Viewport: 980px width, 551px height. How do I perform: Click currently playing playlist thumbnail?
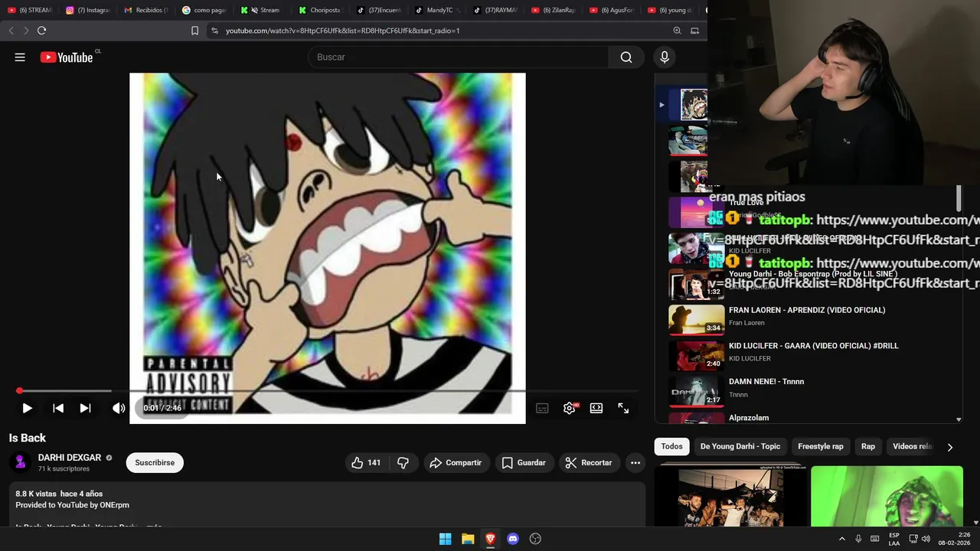click(694, 105)
